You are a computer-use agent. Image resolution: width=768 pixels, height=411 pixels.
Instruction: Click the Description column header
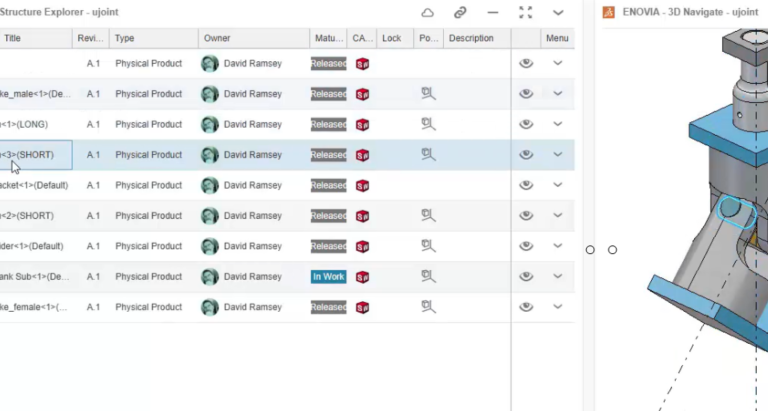click(477, 38)
